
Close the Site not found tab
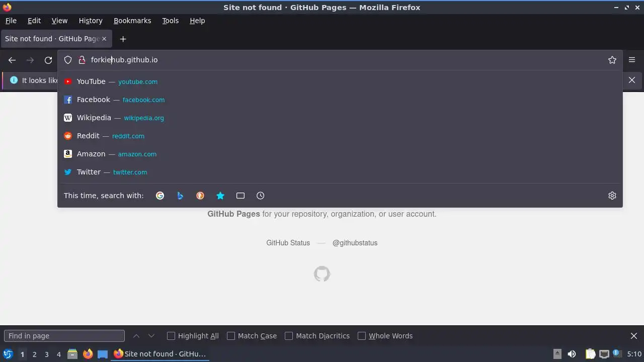104,39
